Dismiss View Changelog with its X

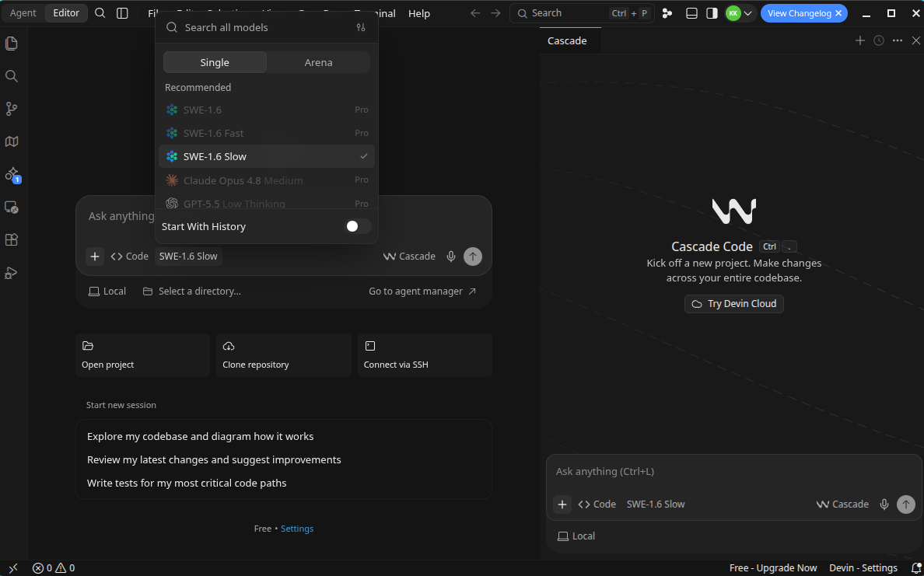838,13
